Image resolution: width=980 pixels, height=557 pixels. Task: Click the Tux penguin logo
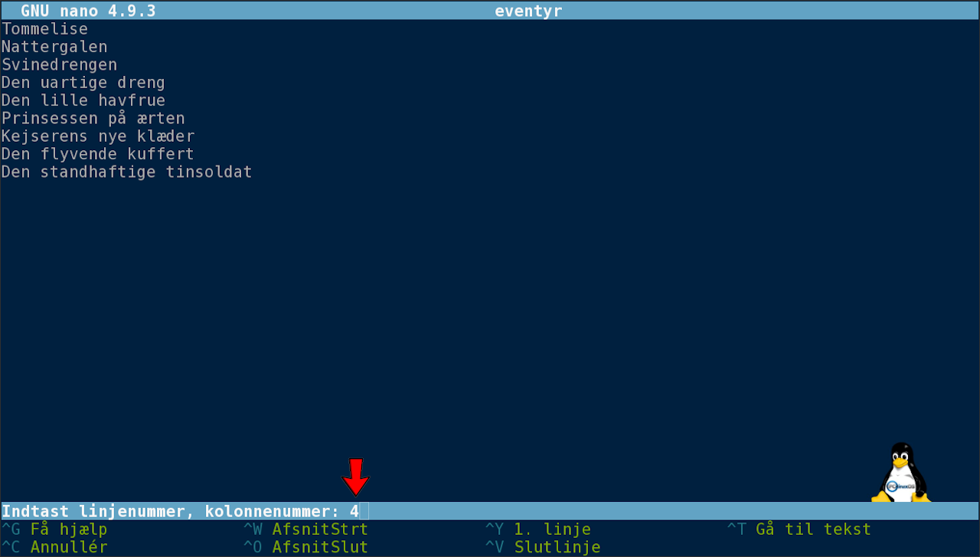point(901,472)
